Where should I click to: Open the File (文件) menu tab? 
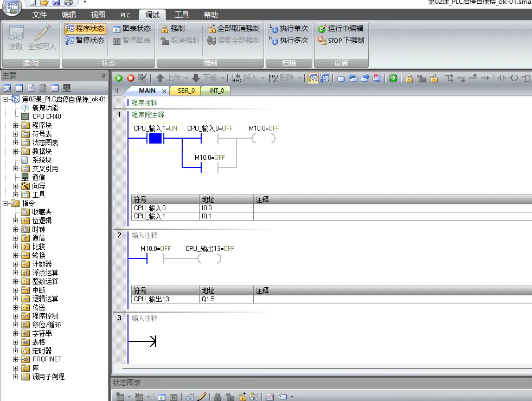click(40, 15)
